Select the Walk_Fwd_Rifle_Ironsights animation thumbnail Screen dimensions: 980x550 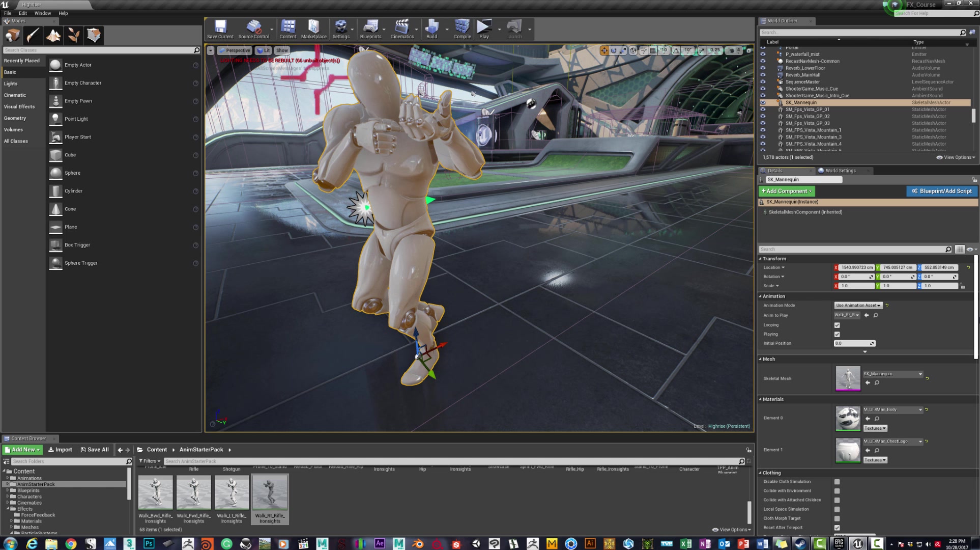click(x=193, y=492)
